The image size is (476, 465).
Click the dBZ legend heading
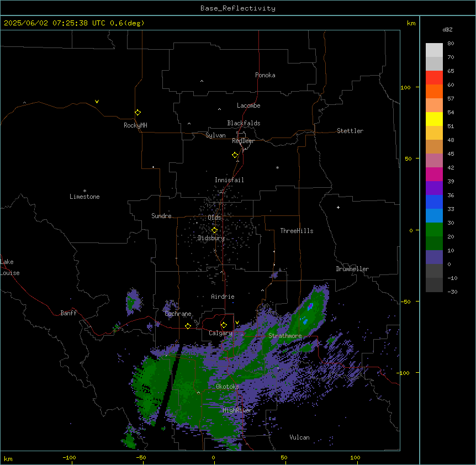(447, 29)
